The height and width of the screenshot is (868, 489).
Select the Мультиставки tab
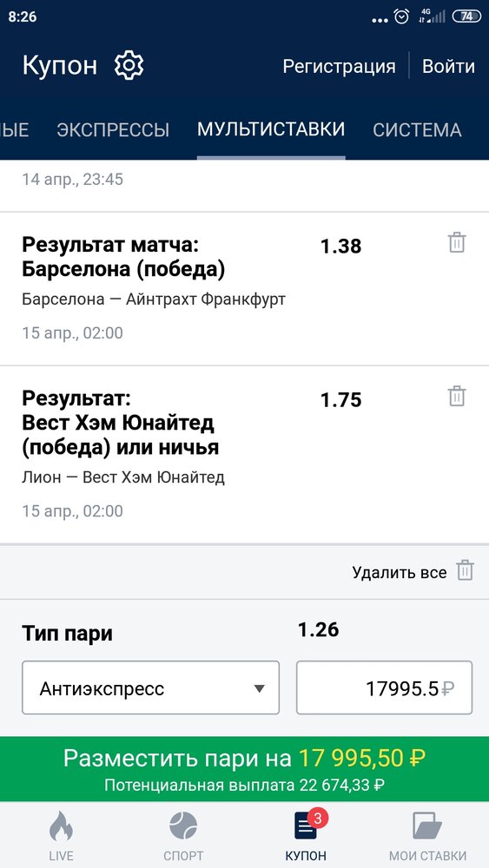pyautogui.click(x=271, y=129)
